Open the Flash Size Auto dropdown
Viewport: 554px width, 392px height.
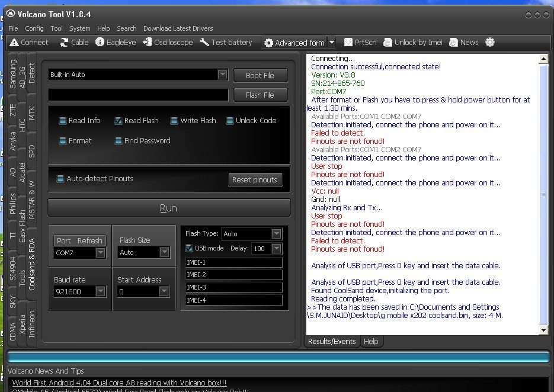[x=164, y=252]
